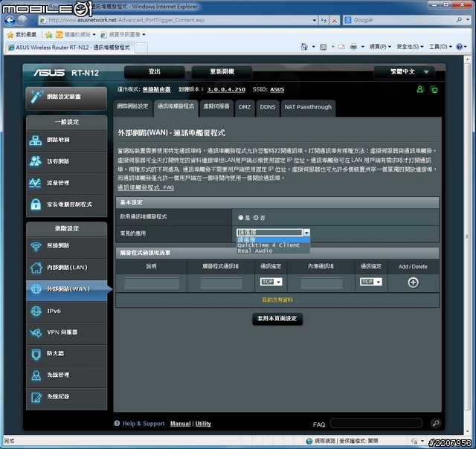The image size is (476, 449).
Task: Click the IE browser tab for ASUS Wireless Router
Action: point(70,48)
